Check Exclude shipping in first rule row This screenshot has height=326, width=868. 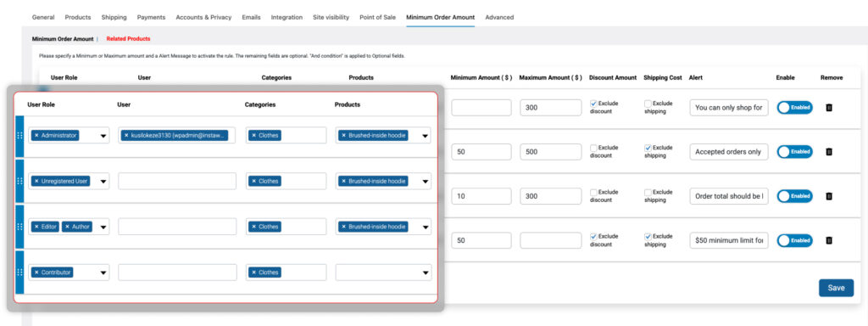coord(648,104)
